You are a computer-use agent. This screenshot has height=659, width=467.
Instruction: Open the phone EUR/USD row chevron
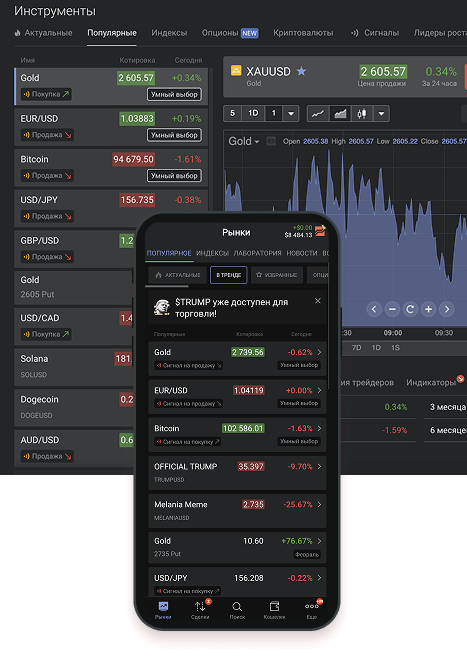click(319, 390)
